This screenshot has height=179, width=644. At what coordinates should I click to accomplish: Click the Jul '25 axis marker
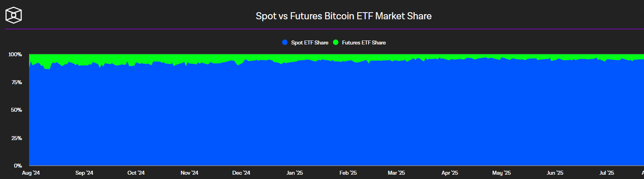click(606, 173)
